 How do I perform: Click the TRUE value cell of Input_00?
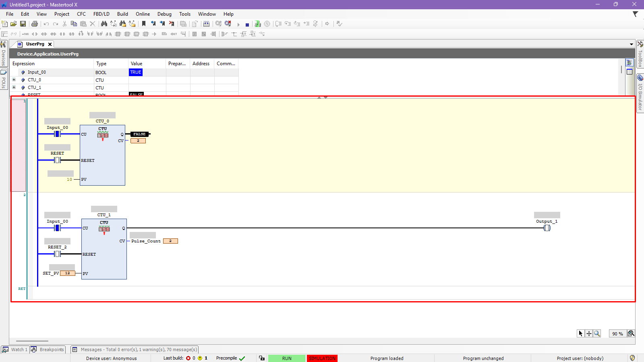pos(136,72)
